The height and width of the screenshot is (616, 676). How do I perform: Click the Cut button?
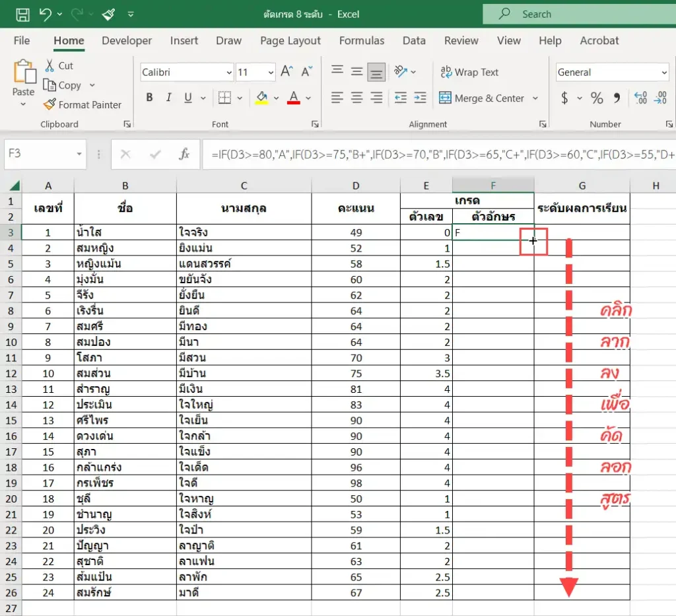59,65
